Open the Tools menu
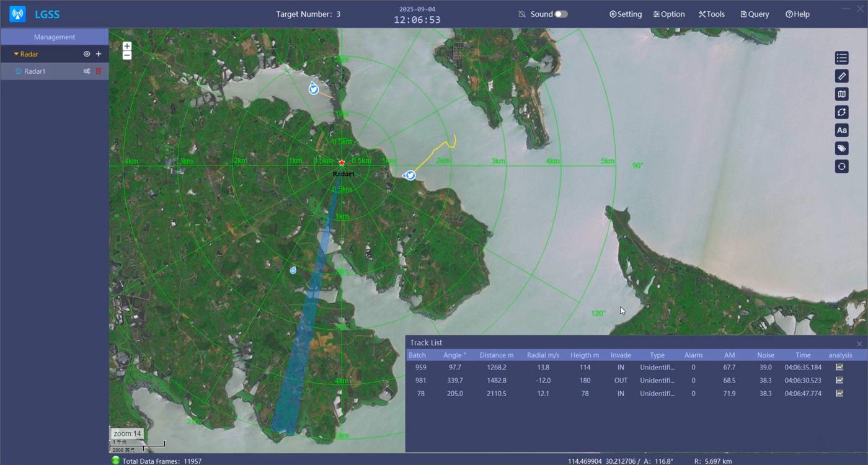Screen dimensions: 868x465 711,14
